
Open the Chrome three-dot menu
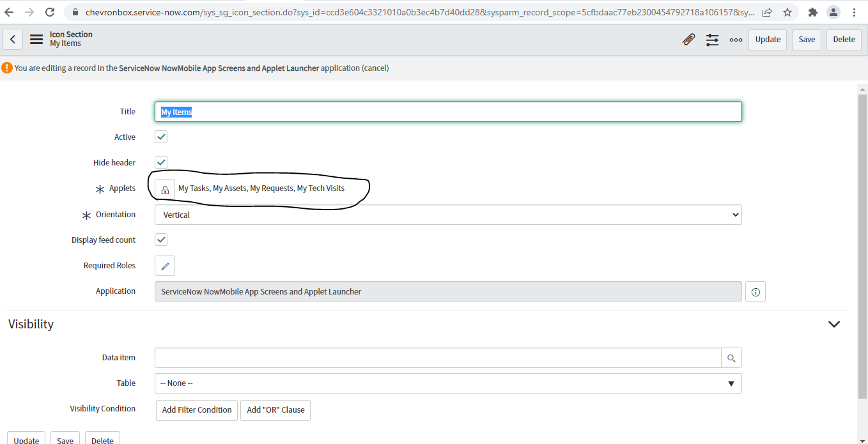click(855, 12)
